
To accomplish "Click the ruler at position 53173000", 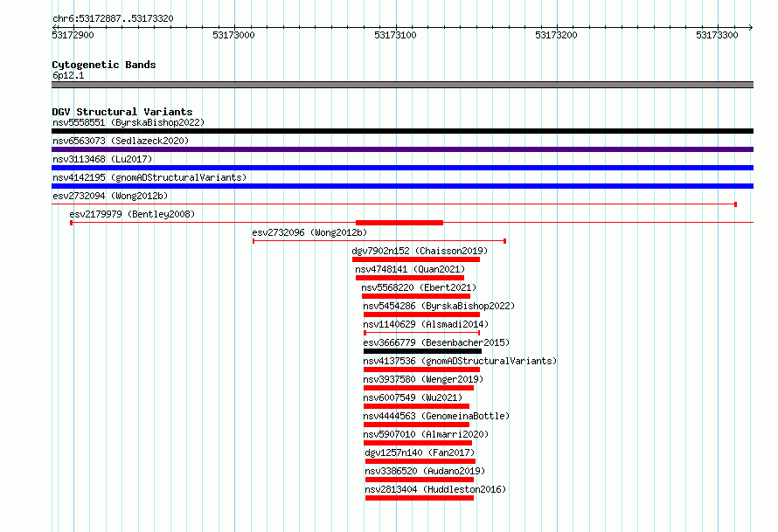I will click(233, 35).
